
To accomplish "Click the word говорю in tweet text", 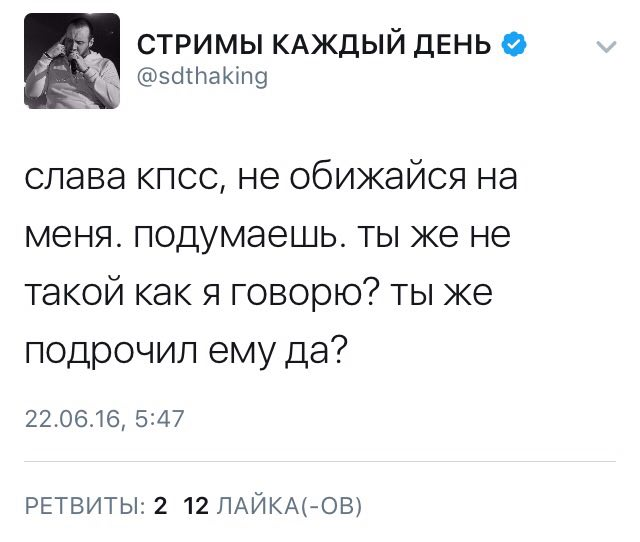I will coord(304,293).
